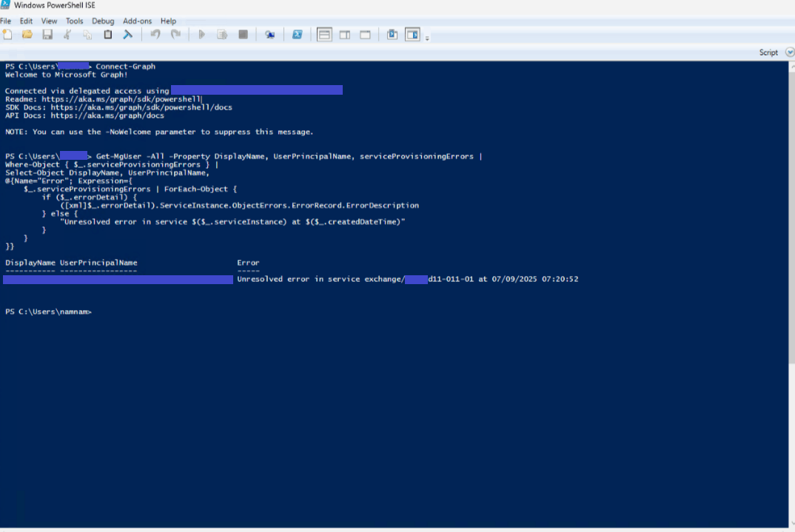This screenshot has height=532, width=795.
Task: Open the Add-ons menu
Action: pyautogui.click(x=137, y=21)
